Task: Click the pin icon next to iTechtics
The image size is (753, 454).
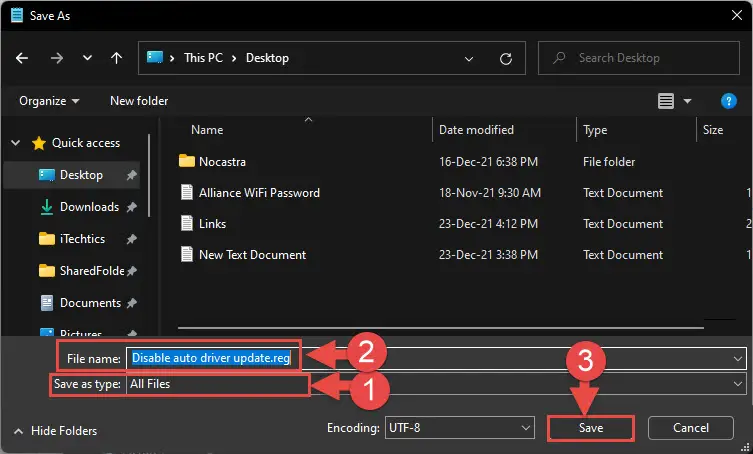Action: [x=132, y=239]
